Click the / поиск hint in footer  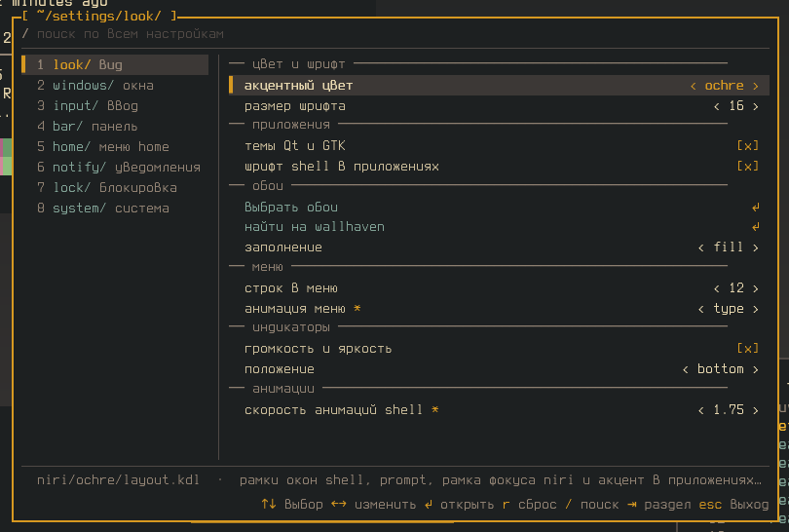(592, 505)
